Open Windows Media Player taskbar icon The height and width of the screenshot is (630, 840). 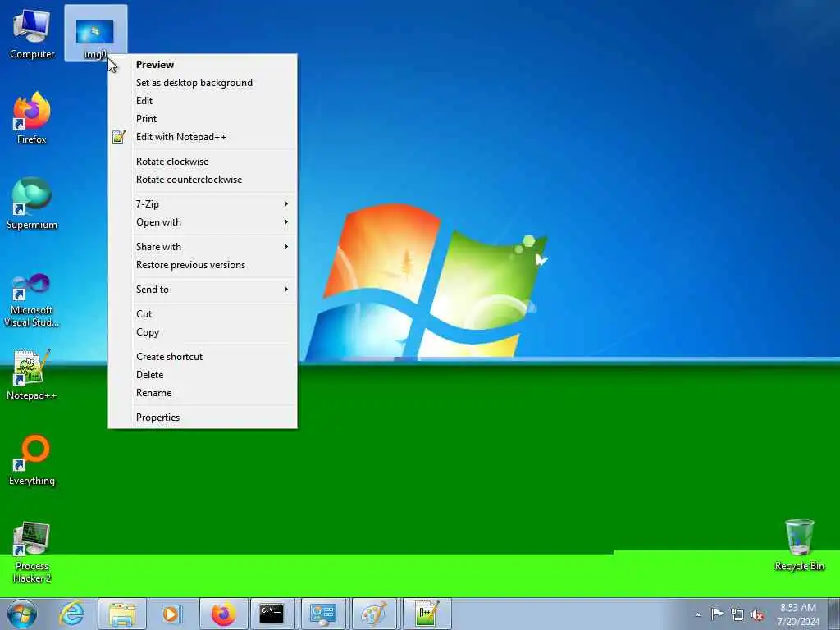[171, 614]
